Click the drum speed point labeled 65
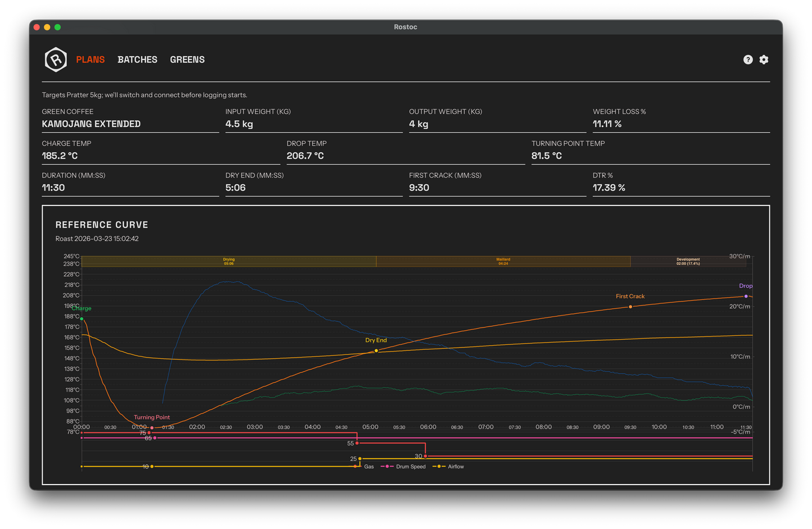The image size is (812, 529). pos(155,438)
